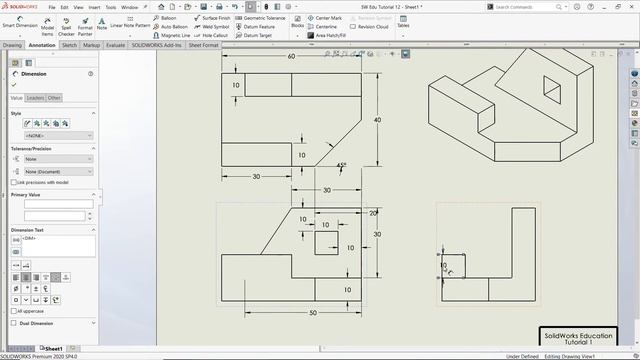This screenshot has width=640, height=360.
Task: Switch to the Sketch tab
Action: (69, 45)
